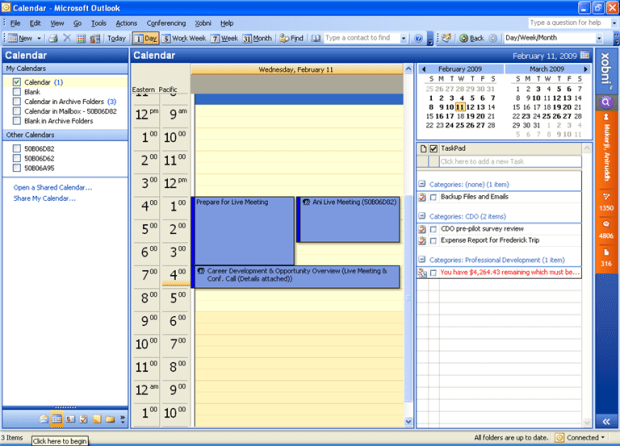The width and height of the screenshot is (620, 446).
Task: Uncheck the Calendar (1) checkbox
Action: [17, 82]
